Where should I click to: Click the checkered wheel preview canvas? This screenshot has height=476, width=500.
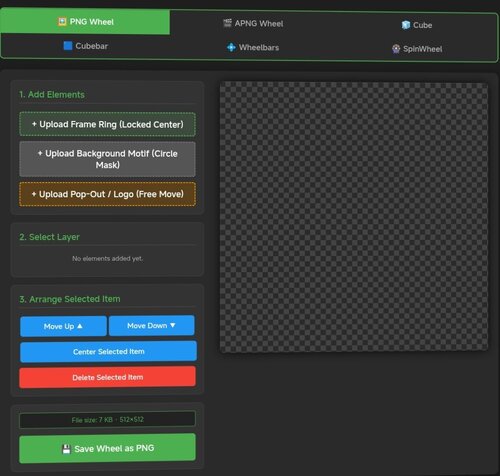click(x=354, y=217)
